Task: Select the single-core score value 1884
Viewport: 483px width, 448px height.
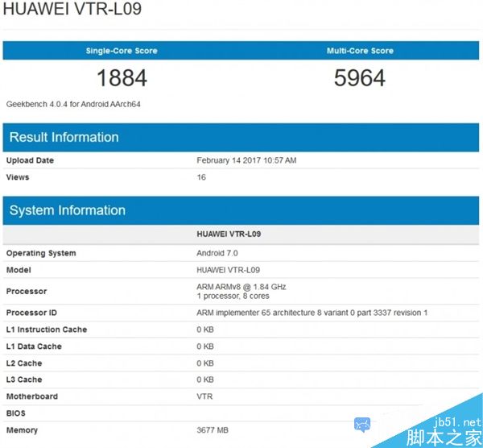Action: point(122,77)
